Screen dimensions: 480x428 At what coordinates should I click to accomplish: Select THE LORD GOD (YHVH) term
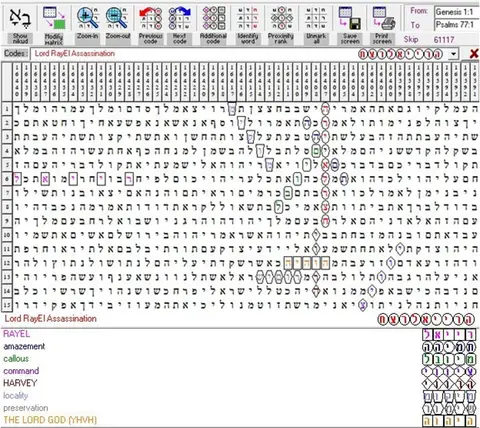[x=50, y=420]
